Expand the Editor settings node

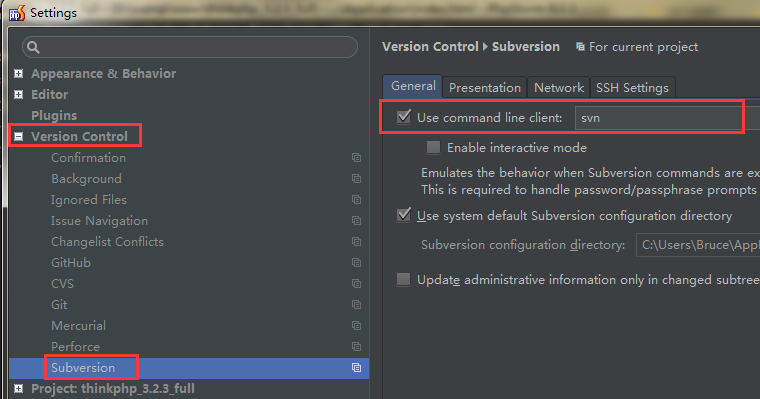point(18,94)
